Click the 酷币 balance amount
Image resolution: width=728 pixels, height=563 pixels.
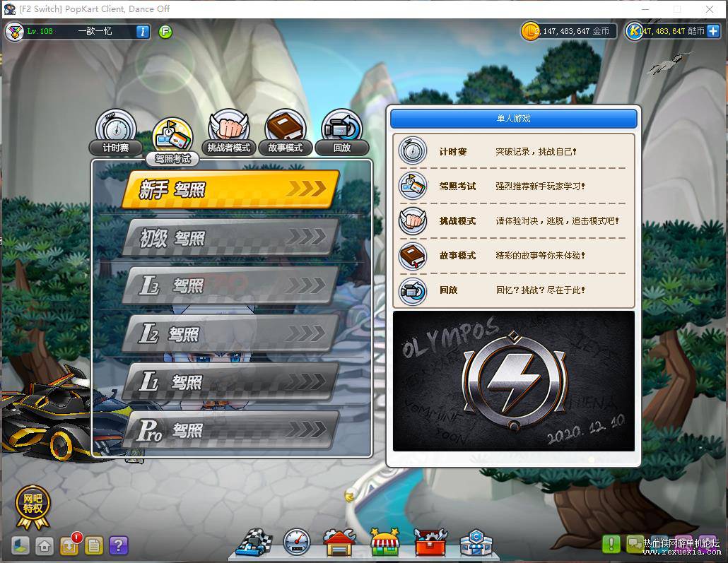pyautogui.click(x=662, y=32)
